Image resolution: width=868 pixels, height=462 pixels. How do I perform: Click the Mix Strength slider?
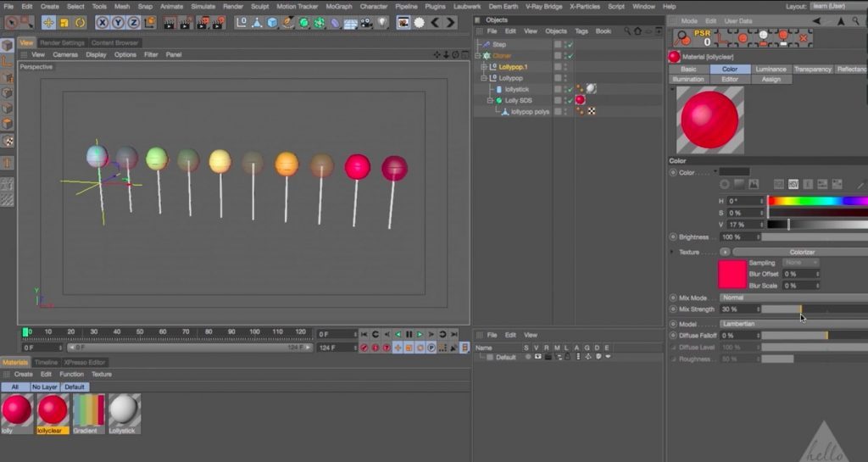[x=815, y=309]
